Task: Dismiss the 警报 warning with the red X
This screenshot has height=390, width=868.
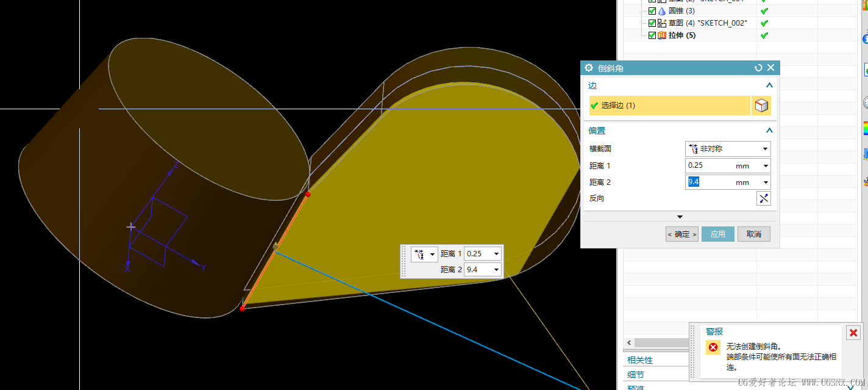Action: pyautogui.click(x=853, y=333)
